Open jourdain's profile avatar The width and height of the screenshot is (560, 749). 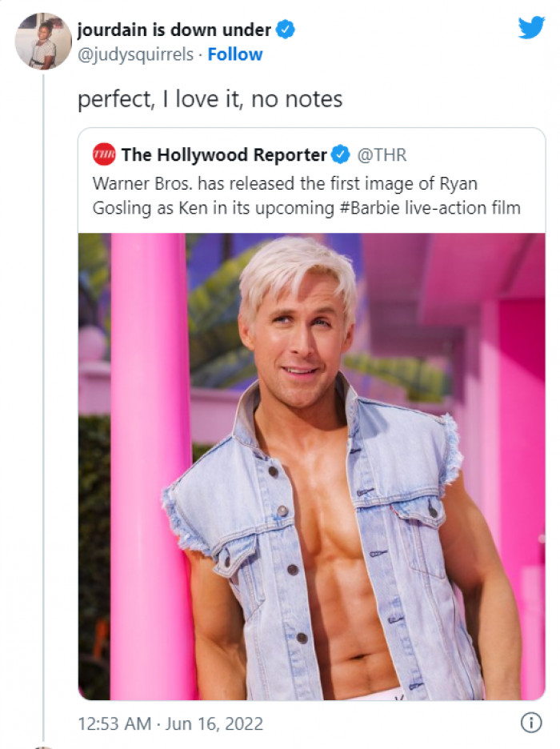[x=43, y=41]
